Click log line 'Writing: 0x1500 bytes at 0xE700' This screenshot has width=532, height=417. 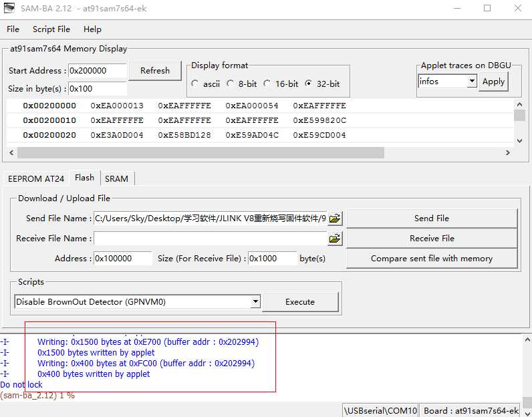148,341
